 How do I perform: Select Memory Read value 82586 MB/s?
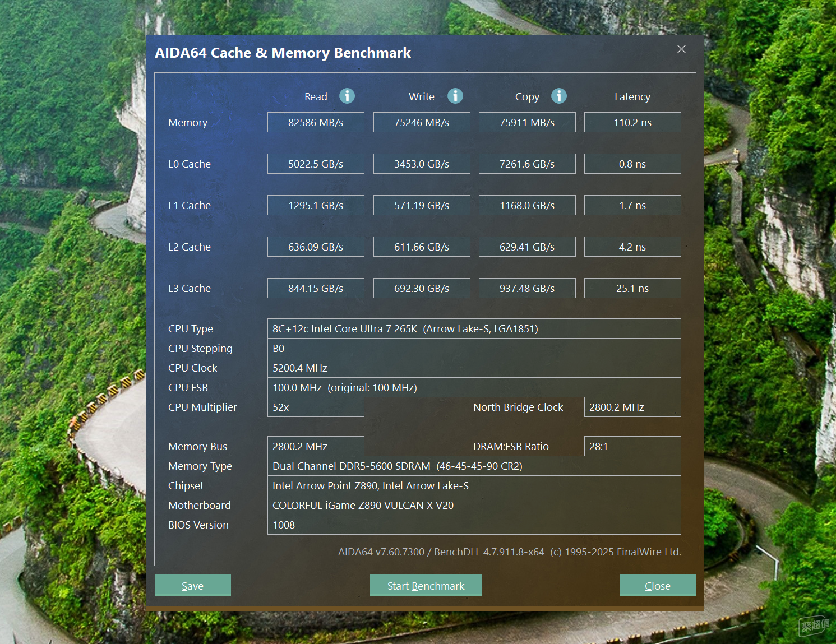pos(316,122)
